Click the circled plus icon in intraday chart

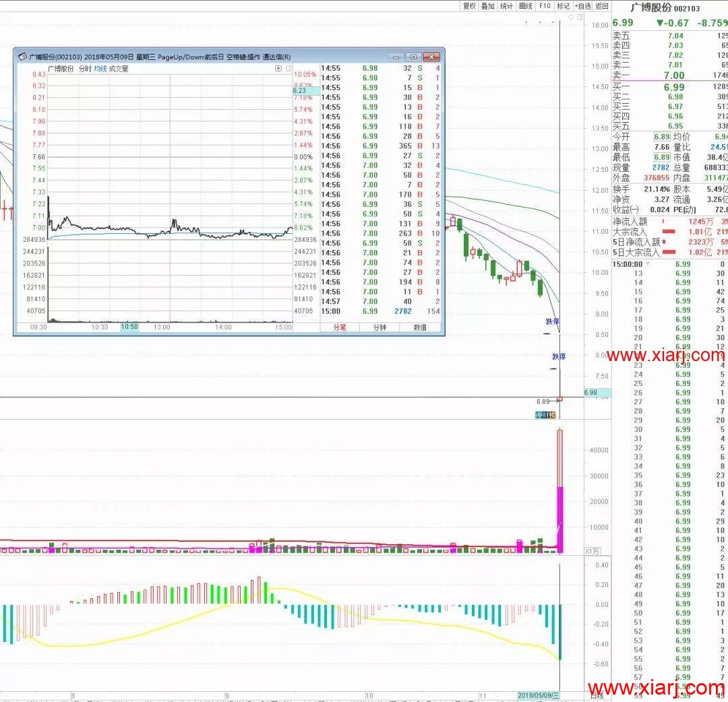pos(278,69)
